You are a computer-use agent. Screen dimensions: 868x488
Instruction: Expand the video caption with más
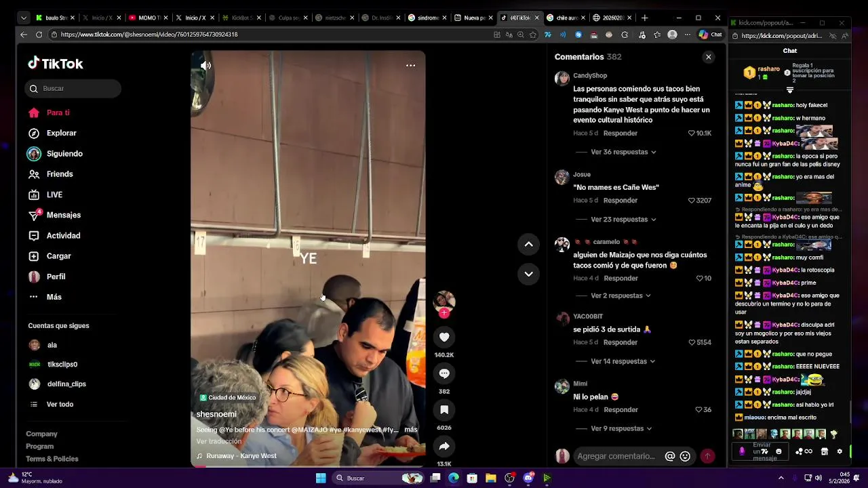(411, 430)
